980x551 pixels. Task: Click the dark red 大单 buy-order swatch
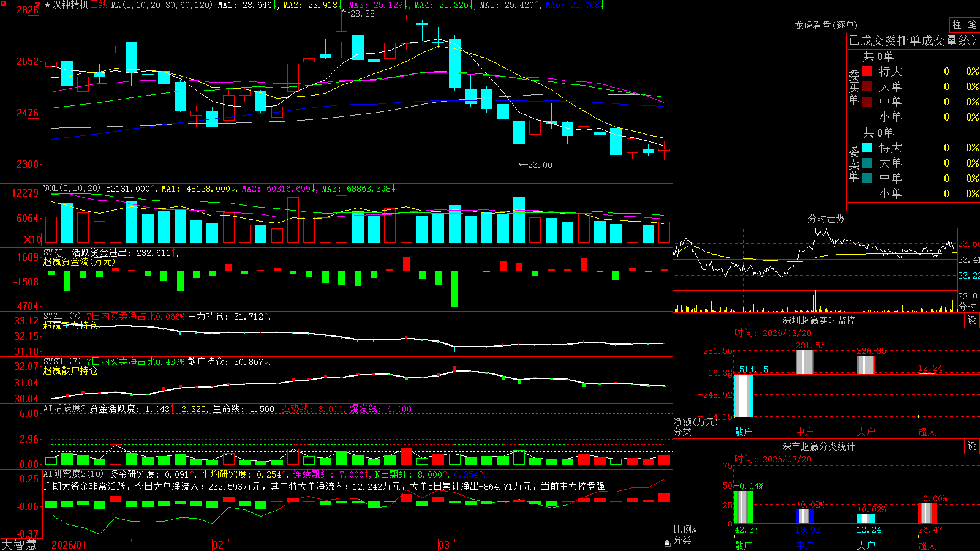click(x=867, y=86)
